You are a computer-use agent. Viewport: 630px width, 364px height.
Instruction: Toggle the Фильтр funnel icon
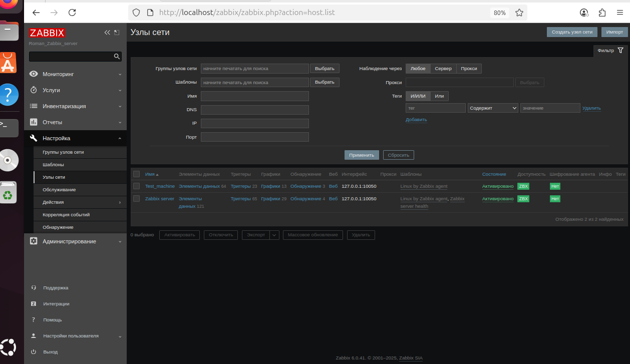point(620,51)
